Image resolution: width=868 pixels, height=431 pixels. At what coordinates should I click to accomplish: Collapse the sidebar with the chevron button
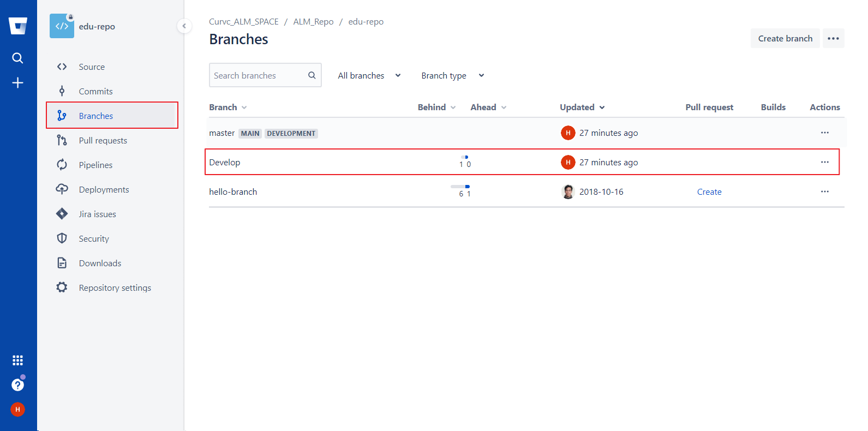[184, 26]
